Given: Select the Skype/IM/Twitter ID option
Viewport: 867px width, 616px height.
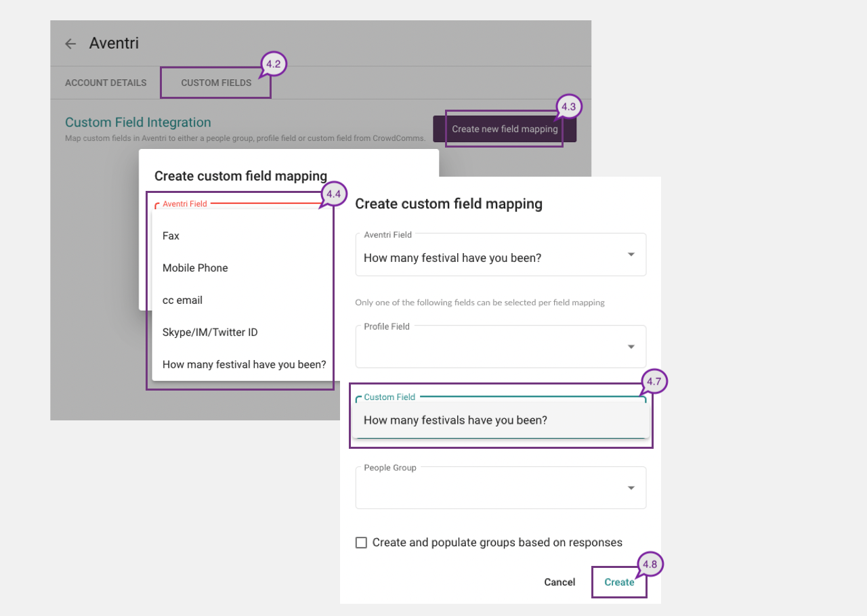Looking at the screenshot, I should click(x=210, y=332).
